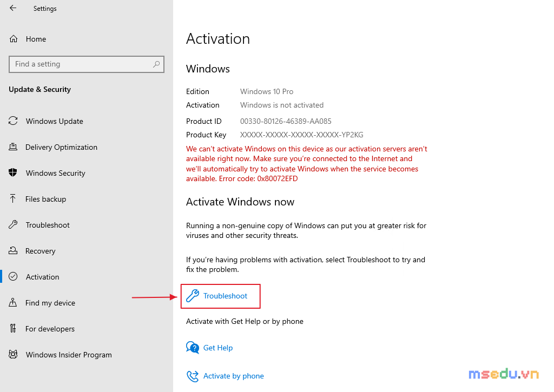Click the Recovery icon in sidebar
This screenshot has width=554, height=392.
click(13, 251)
